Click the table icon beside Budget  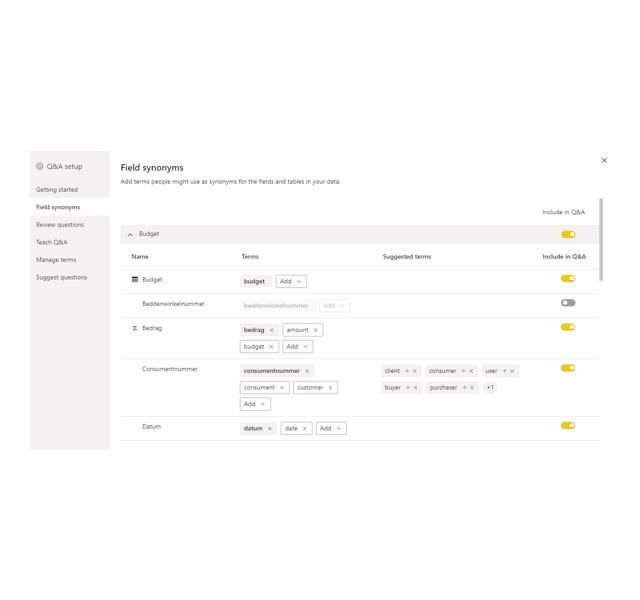click(x=135, y=279)
